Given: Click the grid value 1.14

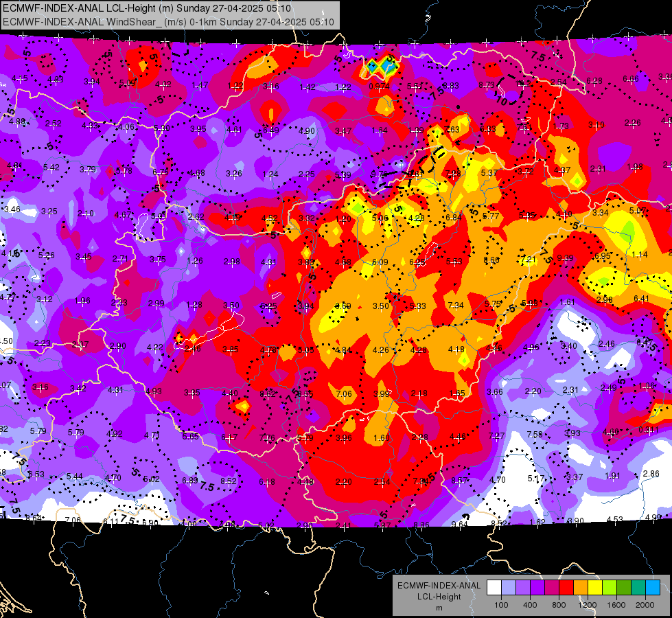Looking at the screenshot, I should [x=640, y=255].
